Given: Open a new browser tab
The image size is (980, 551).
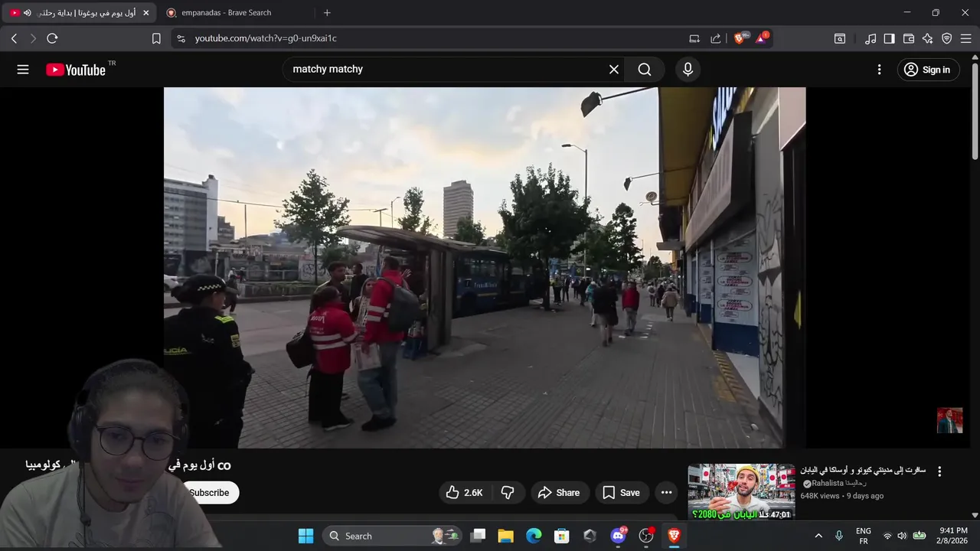Looking at the screenshot, I should coord(327,13).
